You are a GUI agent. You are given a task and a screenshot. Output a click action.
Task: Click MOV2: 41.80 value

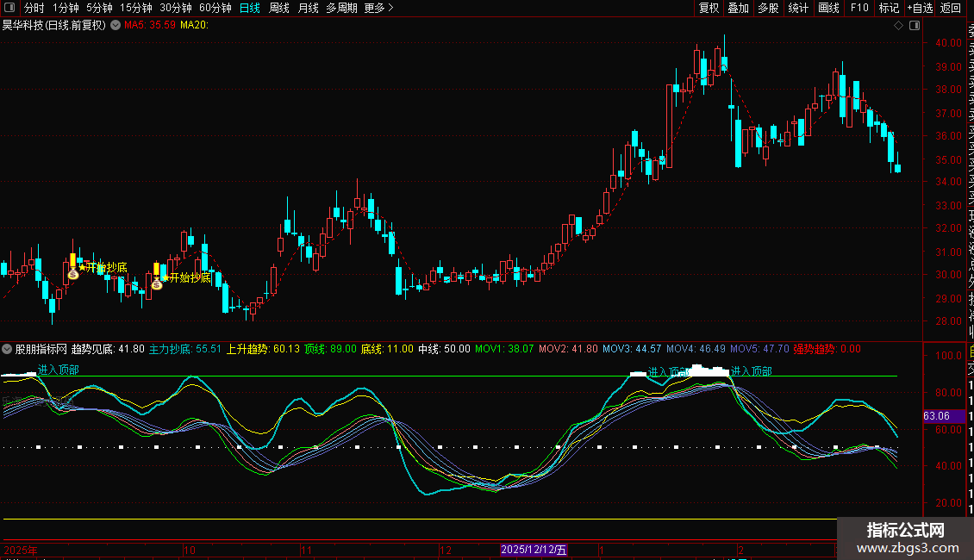[568, 349]
